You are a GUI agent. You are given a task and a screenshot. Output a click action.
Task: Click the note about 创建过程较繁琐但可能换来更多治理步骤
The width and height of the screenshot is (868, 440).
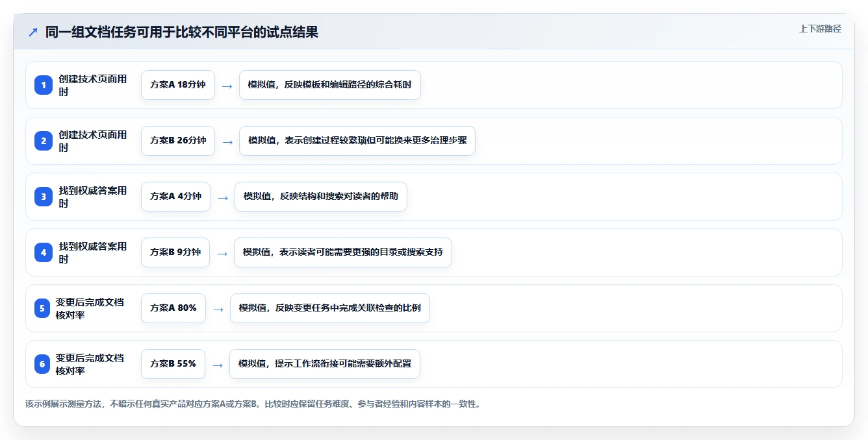(357, 141)
